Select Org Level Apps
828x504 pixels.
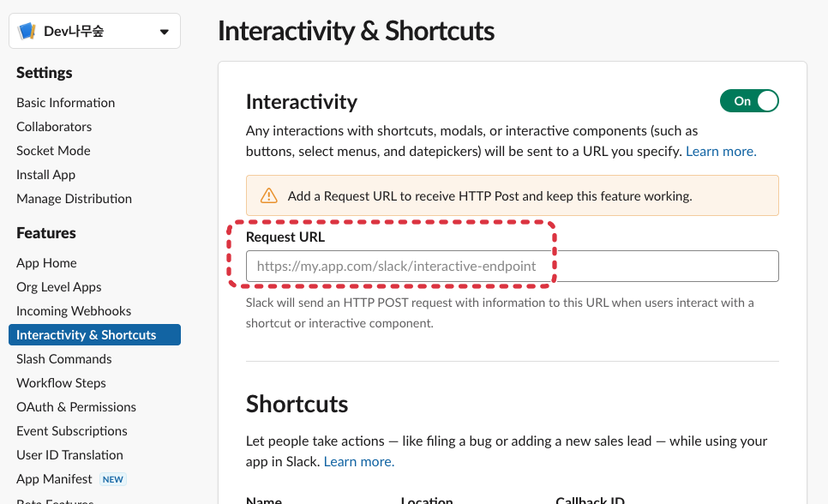[x=58, y=287]
